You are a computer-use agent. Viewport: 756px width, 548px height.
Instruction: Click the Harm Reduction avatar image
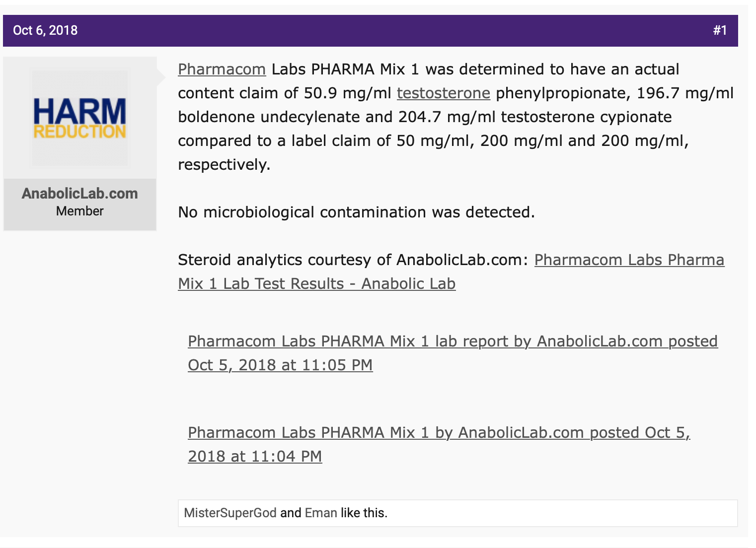tap(80, 118)
